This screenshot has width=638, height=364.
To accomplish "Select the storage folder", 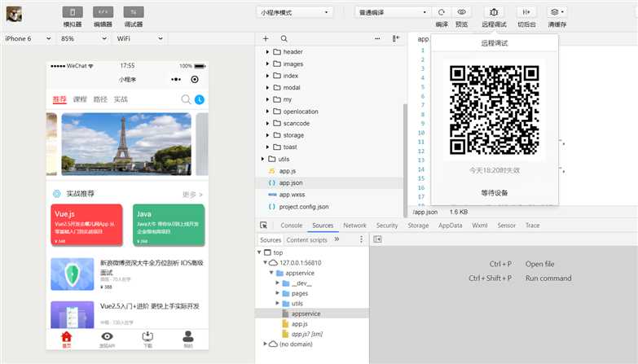I will (x=293, y=135).
